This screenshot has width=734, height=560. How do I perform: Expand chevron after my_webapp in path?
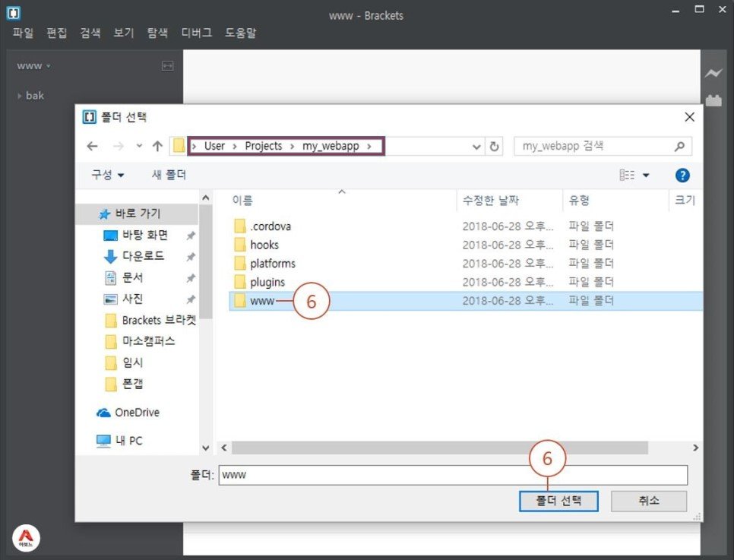[x=369, y=147]
